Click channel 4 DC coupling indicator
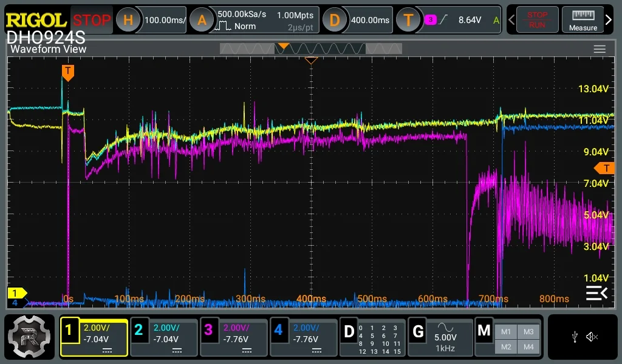 point(316,351)
